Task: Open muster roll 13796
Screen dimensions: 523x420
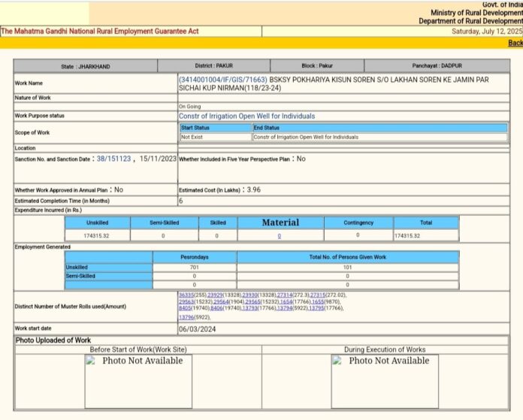Action: click(187, 317)
